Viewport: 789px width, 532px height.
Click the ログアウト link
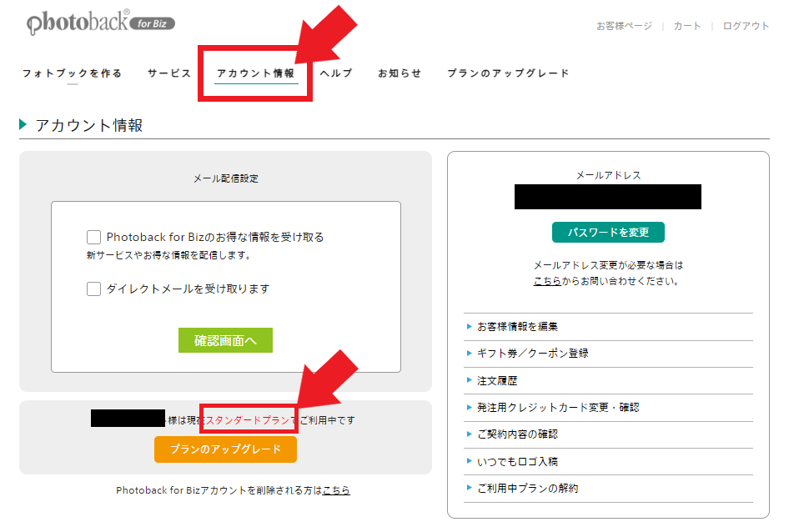click(x=746, y=26)
